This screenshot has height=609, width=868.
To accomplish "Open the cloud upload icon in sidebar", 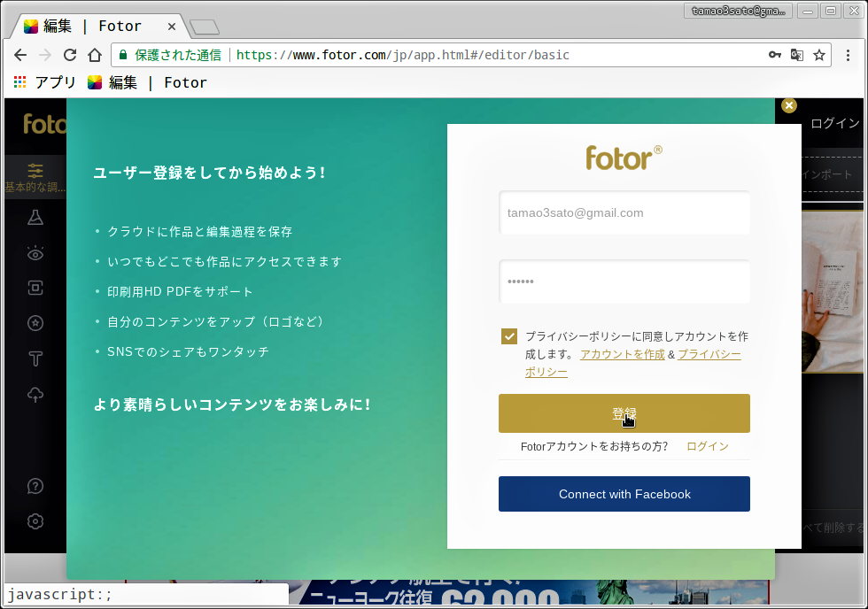I will pos(35,395).
